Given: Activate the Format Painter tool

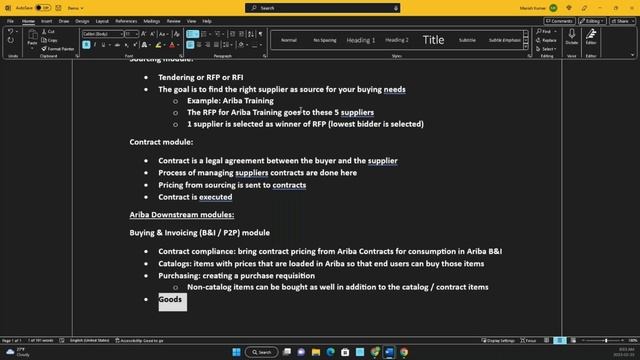Looking at the screenshot, I should (x=58, y=49).
